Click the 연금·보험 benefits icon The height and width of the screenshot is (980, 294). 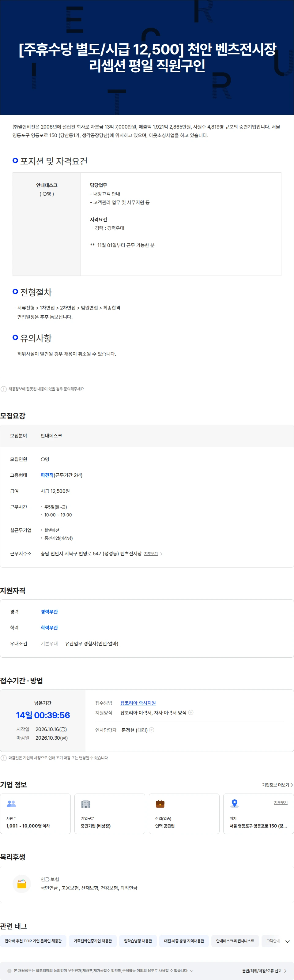(22, 884)
